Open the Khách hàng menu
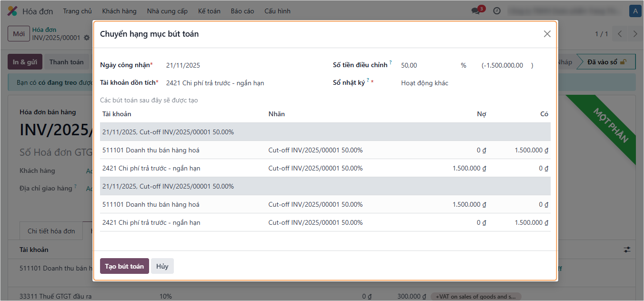Image resolution: width=644 pixels, height=301 pixels. (x=119, y=11)
